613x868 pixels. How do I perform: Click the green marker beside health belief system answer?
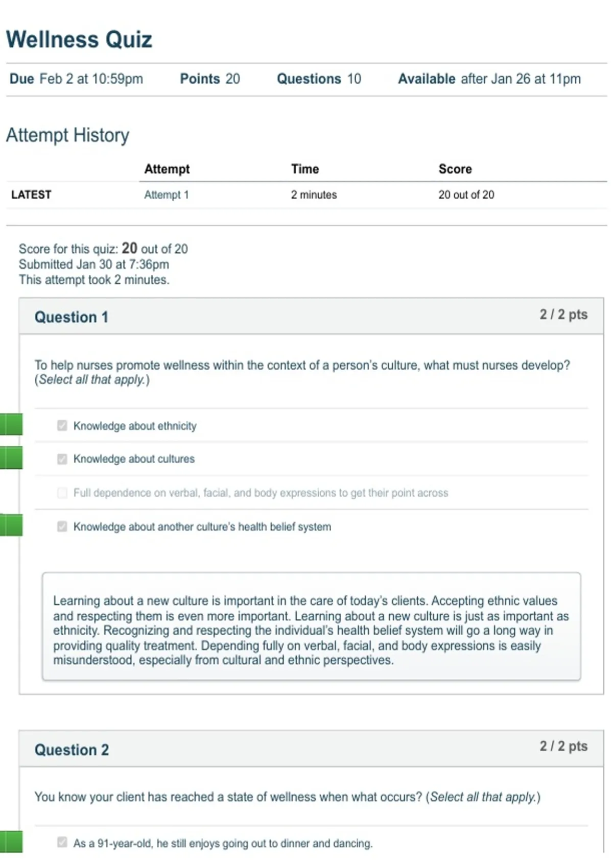pos(11,525)
